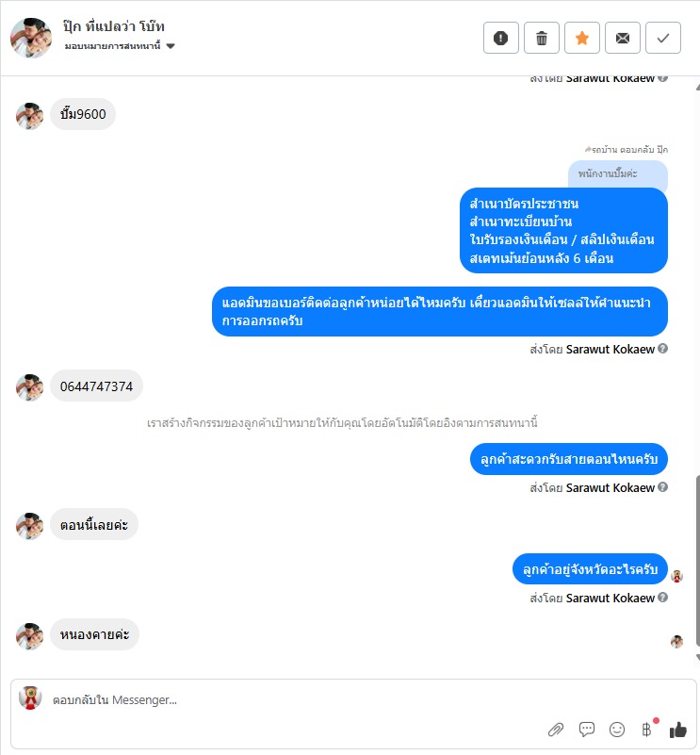Click the phone number 0644747374 message
The width and height of the screenshot is (700, 755).
point(96,386)
